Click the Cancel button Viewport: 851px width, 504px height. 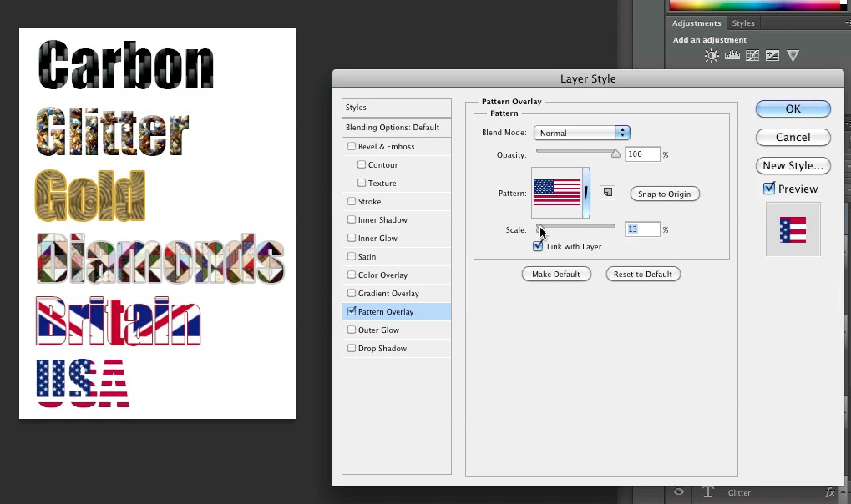pos(793,137)
